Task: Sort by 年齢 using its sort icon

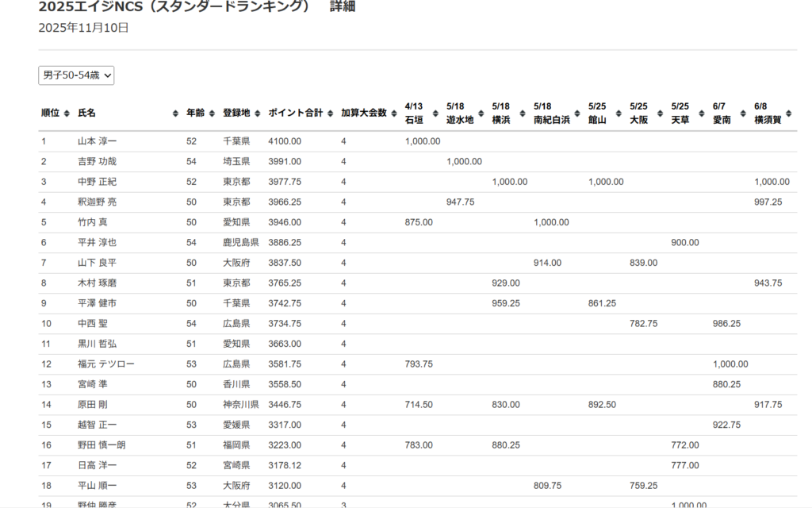Action: click(x=213, y=114)
